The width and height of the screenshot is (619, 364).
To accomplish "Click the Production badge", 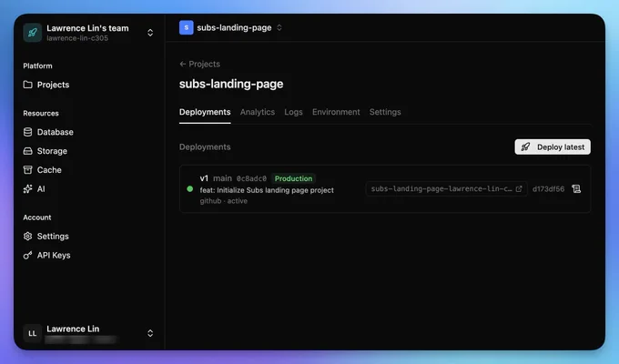I will pos(293,178).
